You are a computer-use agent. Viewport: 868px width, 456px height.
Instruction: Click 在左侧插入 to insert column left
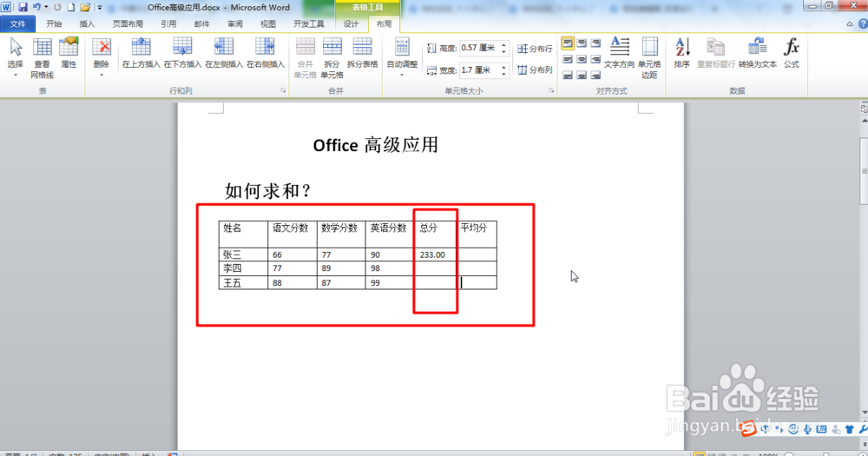point(224,53)
